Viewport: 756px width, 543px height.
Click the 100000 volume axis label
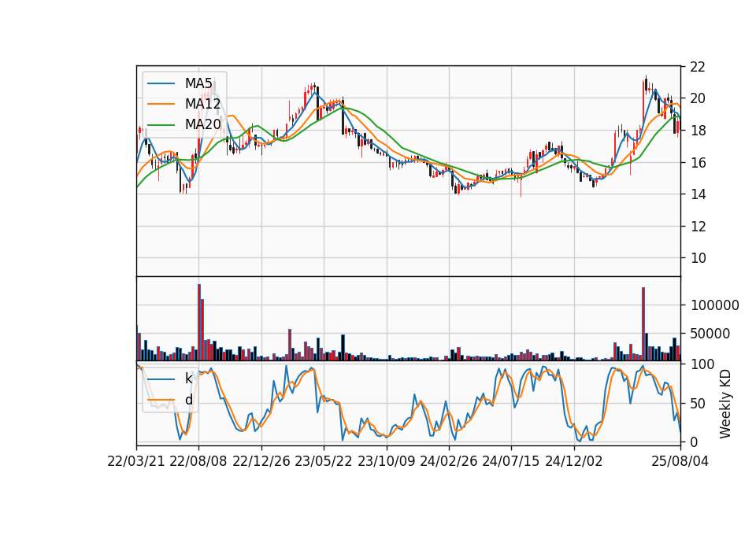(x=715, y=305)
